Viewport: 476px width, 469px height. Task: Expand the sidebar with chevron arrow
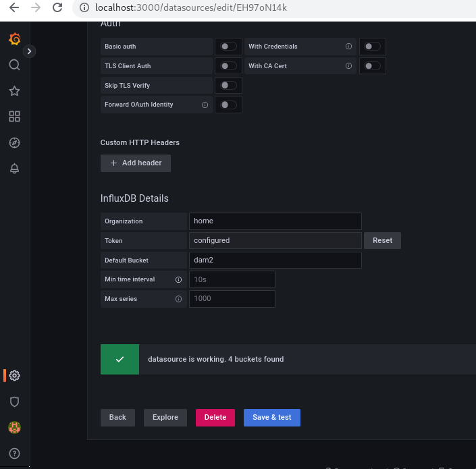[30, 51]
